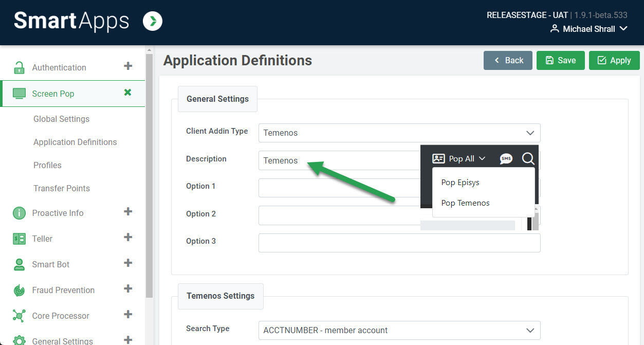Click the sidebar vertical scrollbar
Image resolution: width=644 pixels, height=345 pixels.
point(150,175)
